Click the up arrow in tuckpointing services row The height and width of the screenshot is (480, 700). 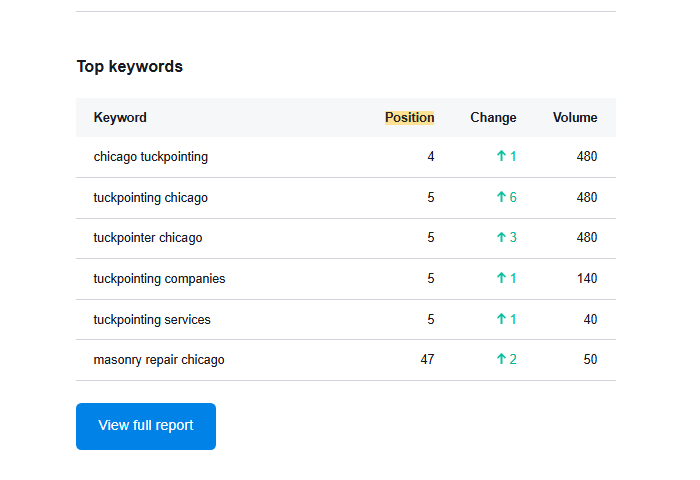pyautogui.click(x=501, y=319)
